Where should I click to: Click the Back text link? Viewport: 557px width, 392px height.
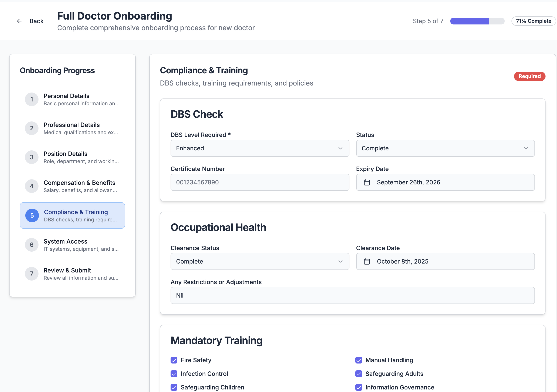(x=36, y=21)
